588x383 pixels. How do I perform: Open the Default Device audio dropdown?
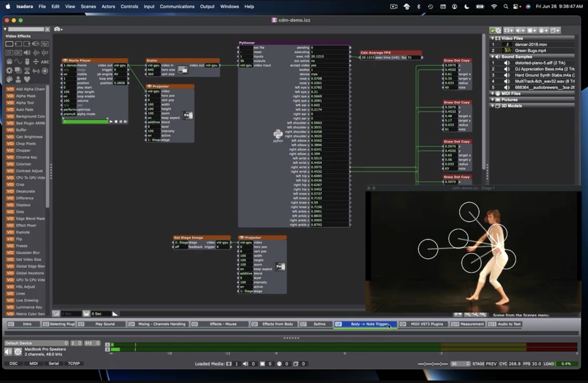coord(37,343)
